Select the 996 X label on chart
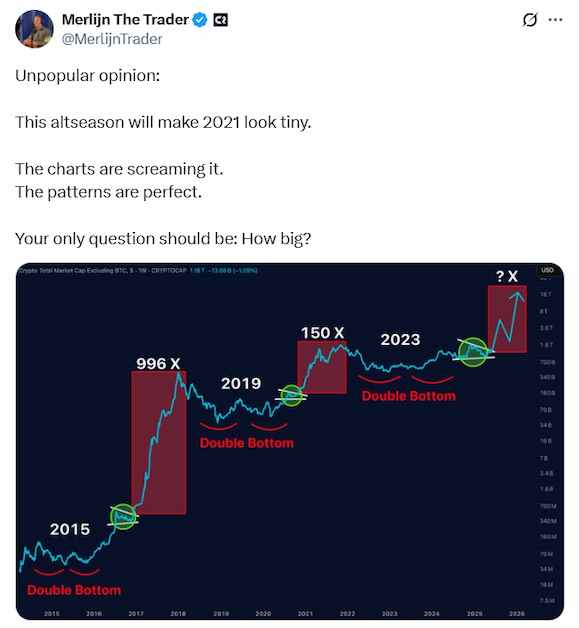This screenshot has width=579, height=628. (x=158, y=364)
